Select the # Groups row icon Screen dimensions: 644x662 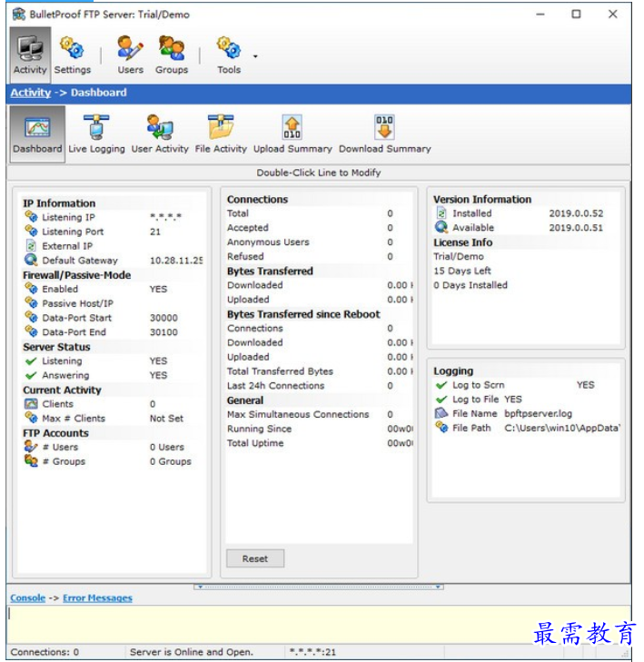[x=31, y=460]
